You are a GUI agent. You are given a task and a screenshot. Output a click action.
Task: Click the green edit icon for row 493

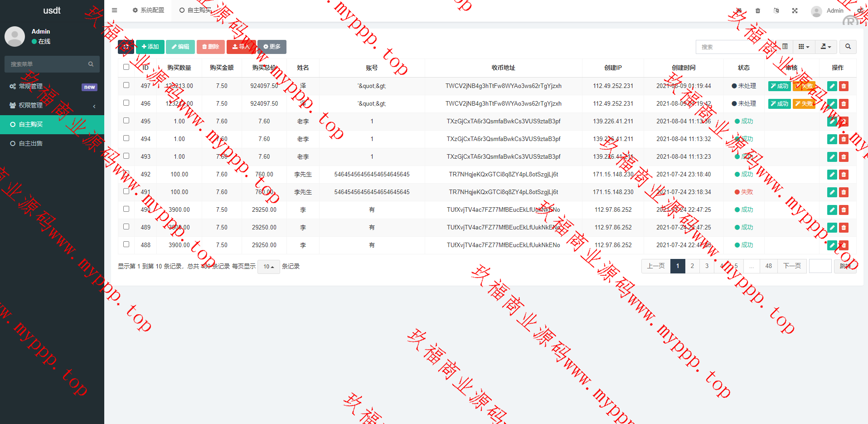tap(832, 157)
